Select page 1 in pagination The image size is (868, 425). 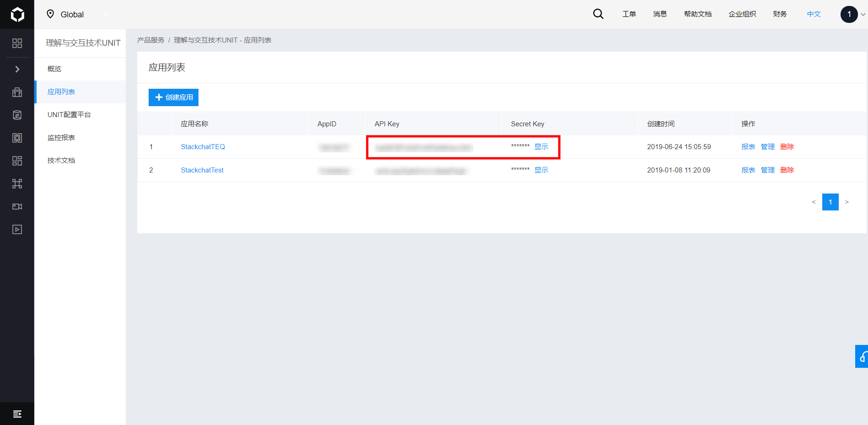[x=830, y=202]
